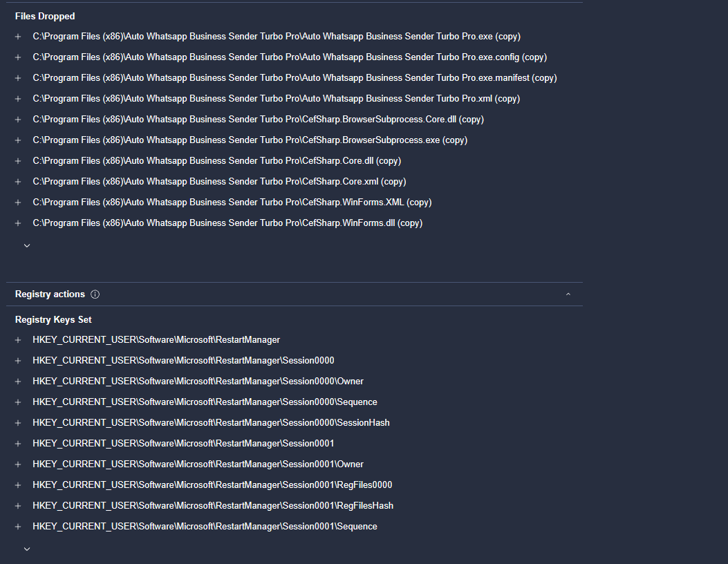Expand the Session0001\Owner key plus icon
This screenshot has height=564, width=728.
[18, 464]
